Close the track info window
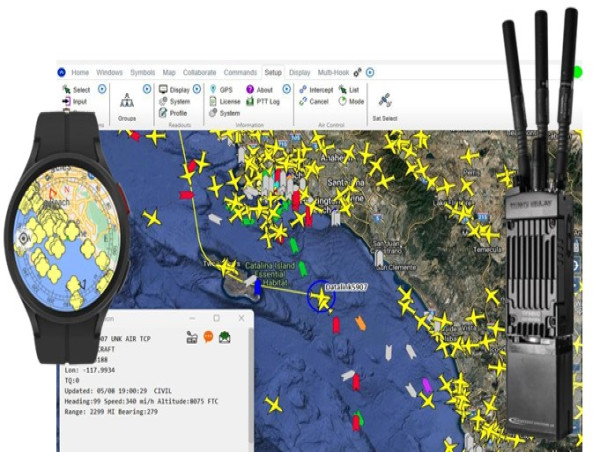This screenshot has width=600, height=452. pyautogui.click(x=241, y=318)
